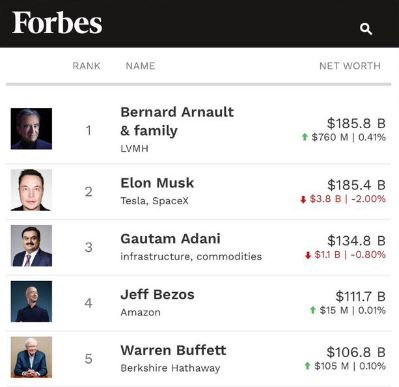Open the Jeff Bezos name link
This screenshot has width=399, height=387.
coord(157,295)
